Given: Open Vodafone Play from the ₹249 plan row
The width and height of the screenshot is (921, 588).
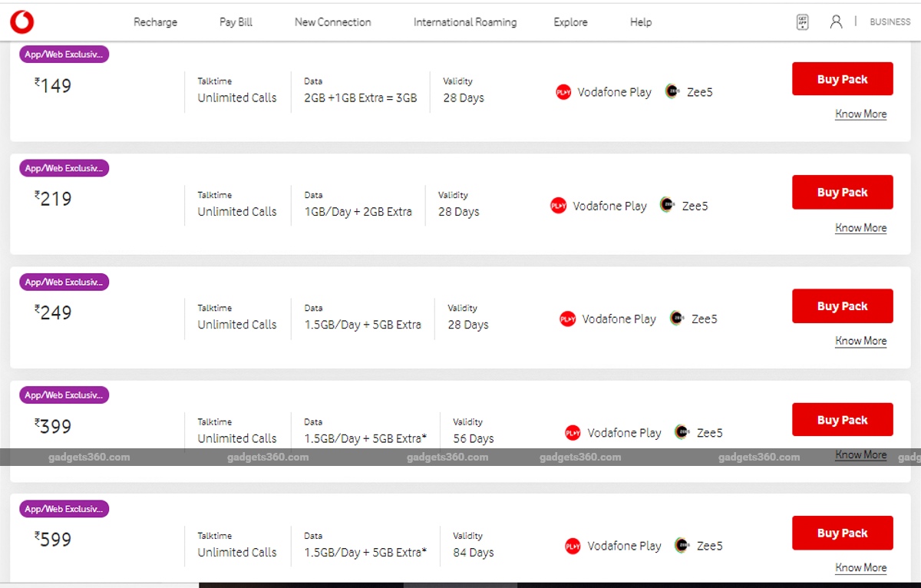Looking at the screenshot, I should point(567,319).
